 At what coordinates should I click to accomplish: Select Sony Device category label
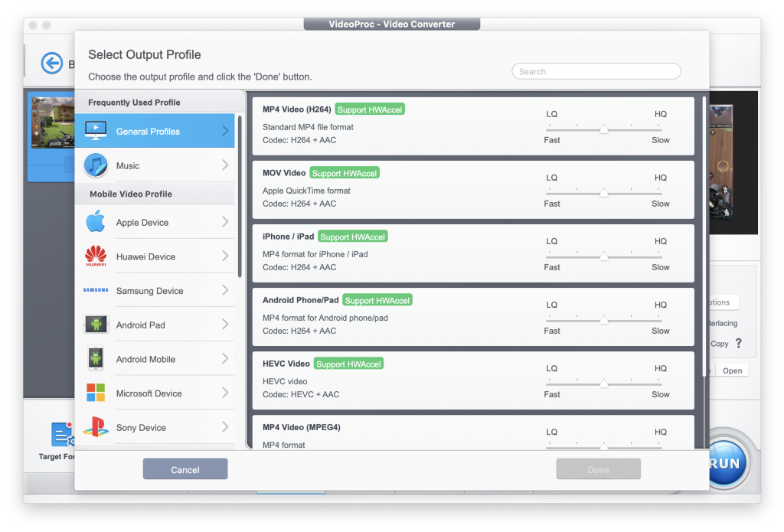click(141, 427)
